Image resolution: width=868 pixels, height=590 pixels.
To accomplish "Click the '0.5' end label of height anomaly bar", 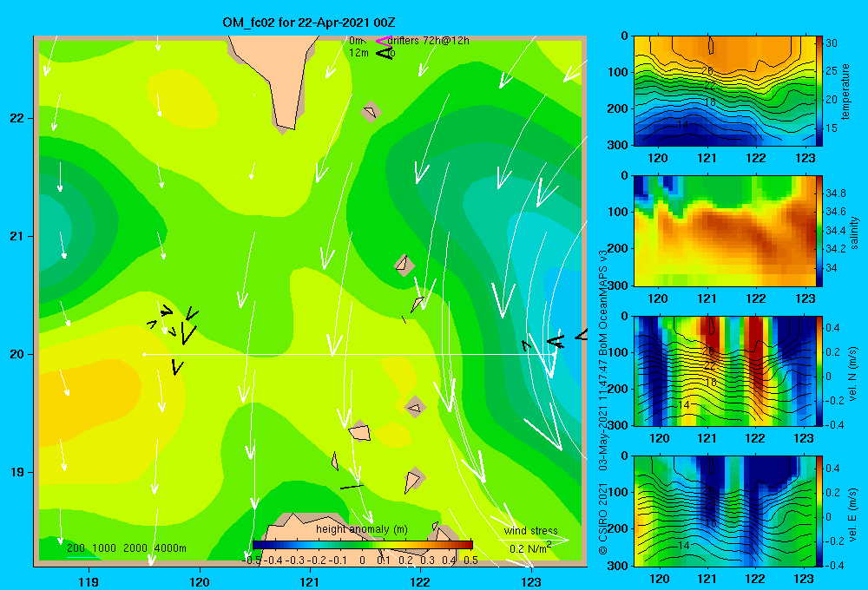I will (x=471, y=560).
